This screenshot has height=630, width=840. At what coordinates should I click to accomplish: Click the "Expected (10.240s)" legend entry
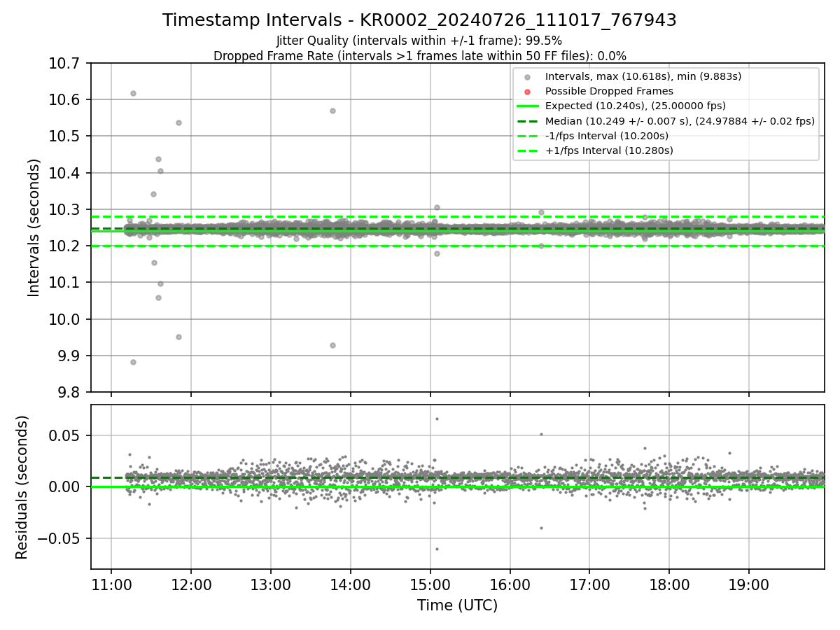634,106
